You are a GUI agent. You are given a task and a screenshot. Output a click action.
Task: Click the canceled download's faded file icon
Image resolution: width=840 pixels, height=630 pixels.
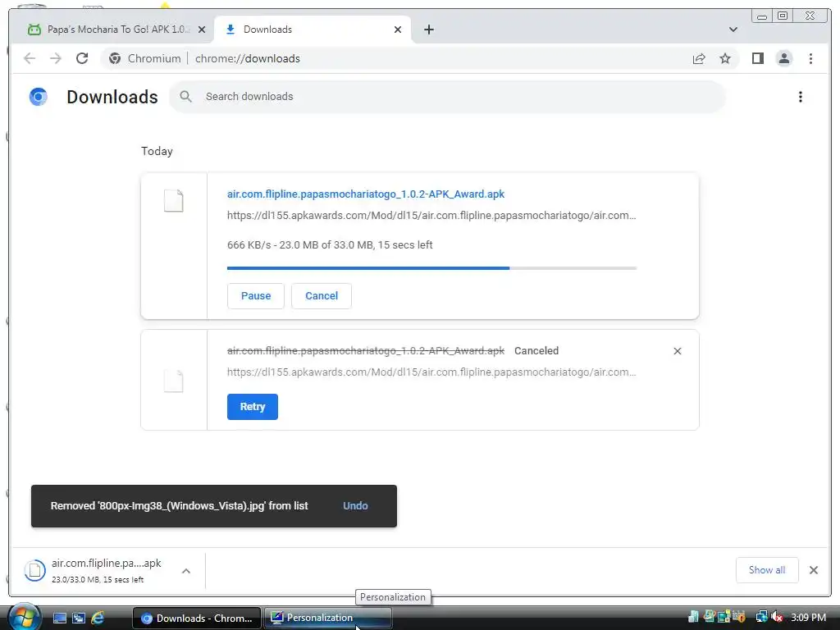(x=174, y=381)
